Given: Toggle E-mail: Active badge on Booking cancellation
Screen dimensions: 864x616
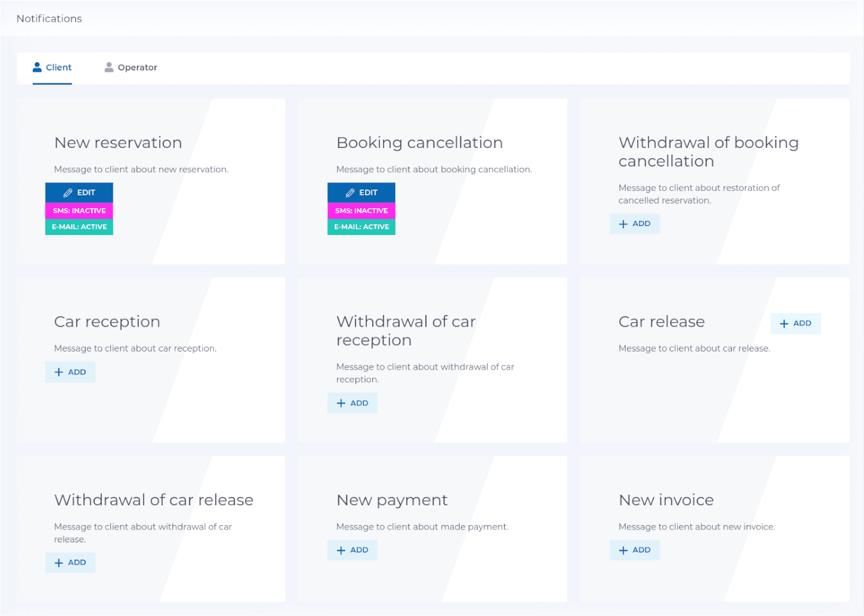Looking at the screenshot, I should click(361, 227).
